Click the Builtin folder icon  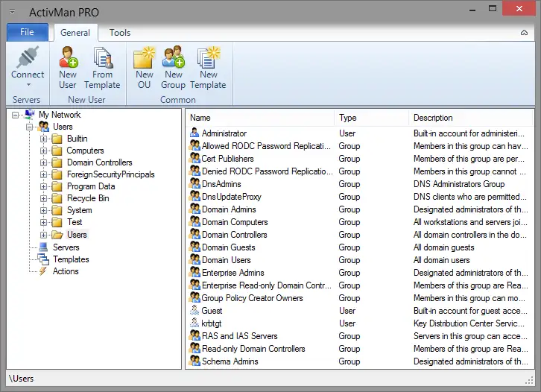[x=57, y=139]
